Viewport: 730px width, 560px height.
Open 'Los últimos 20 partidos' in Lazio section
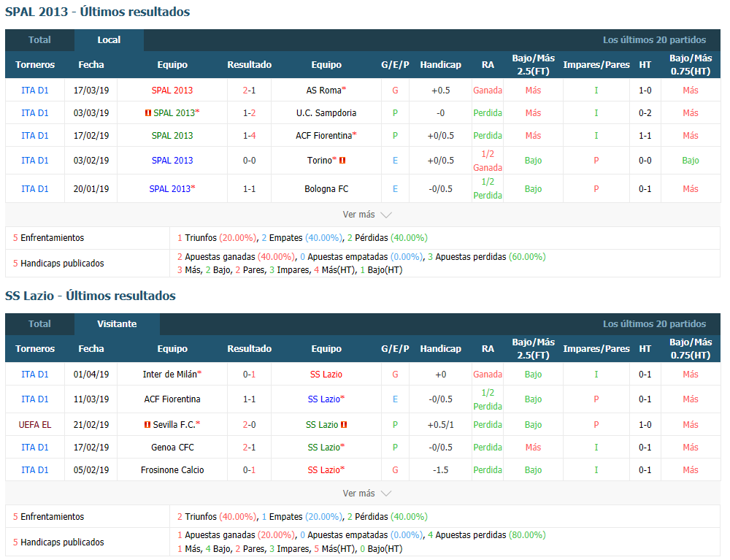coord(654,324)
